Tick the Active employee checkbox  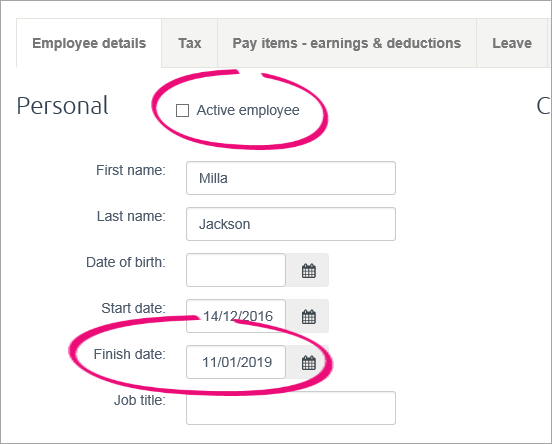point(182,110)
